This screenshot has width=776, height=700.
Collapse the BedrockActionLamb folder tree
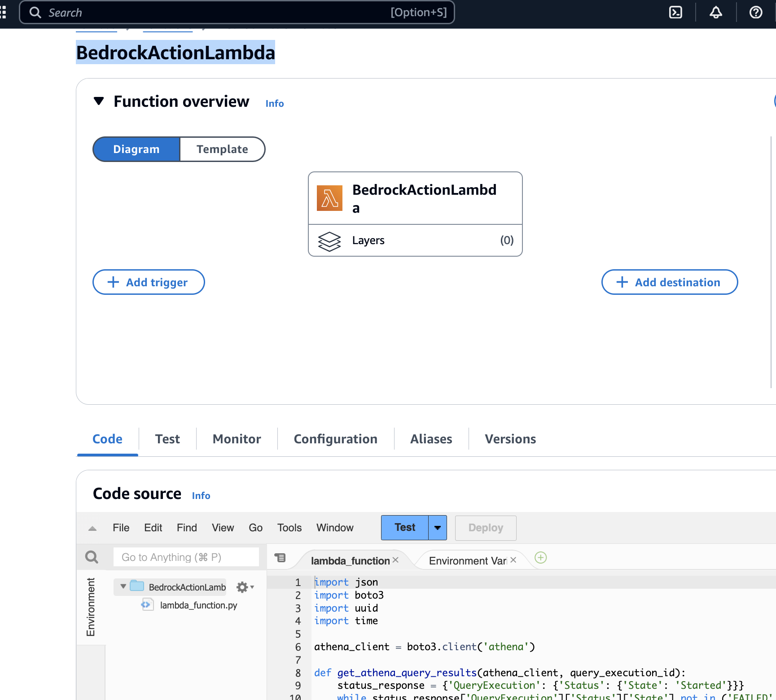click(x=123, y=586)
